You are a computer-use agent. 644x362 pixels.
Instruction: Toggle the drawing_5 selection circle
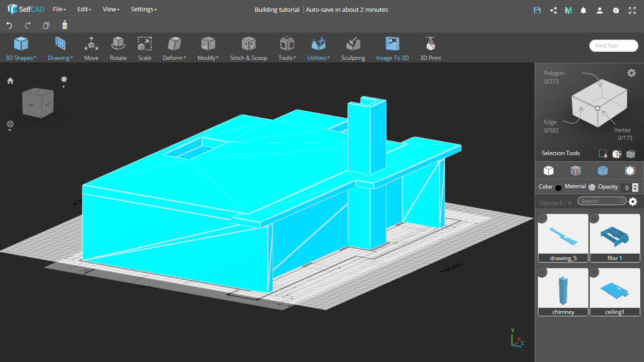(543, 218)
